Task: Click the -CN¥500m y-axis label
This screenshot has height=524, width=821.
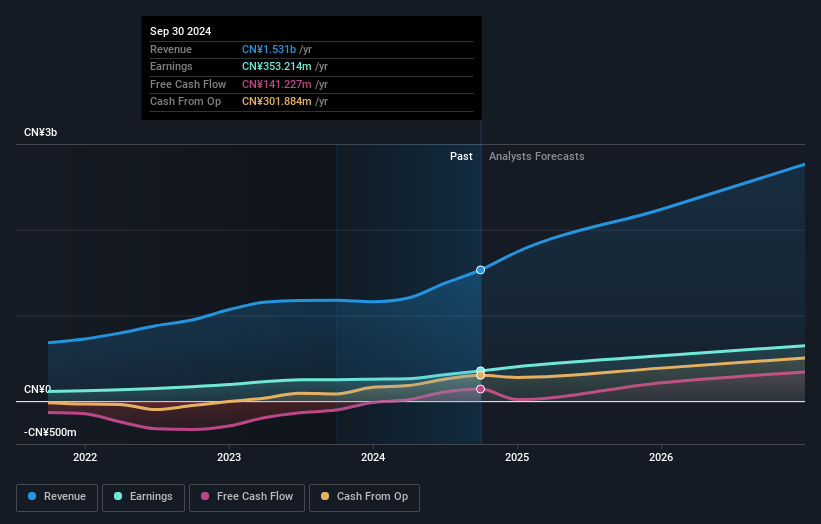Action: tap(50, 432)
